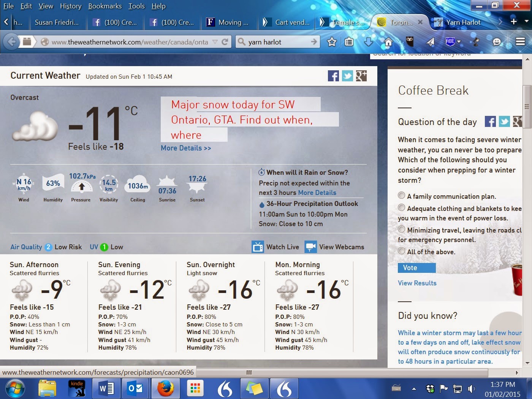Image resolution: width=532 pixels, height=399 pixels.
Task: Open the Bookmarks menu
Action: (x=105, y=6)
